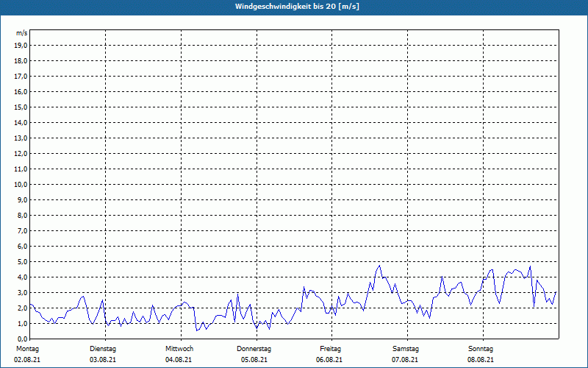The width and height of the screenshot is (588, 368).
Task: Click the 9,0 axis label
Action: [x=23, y=199]
